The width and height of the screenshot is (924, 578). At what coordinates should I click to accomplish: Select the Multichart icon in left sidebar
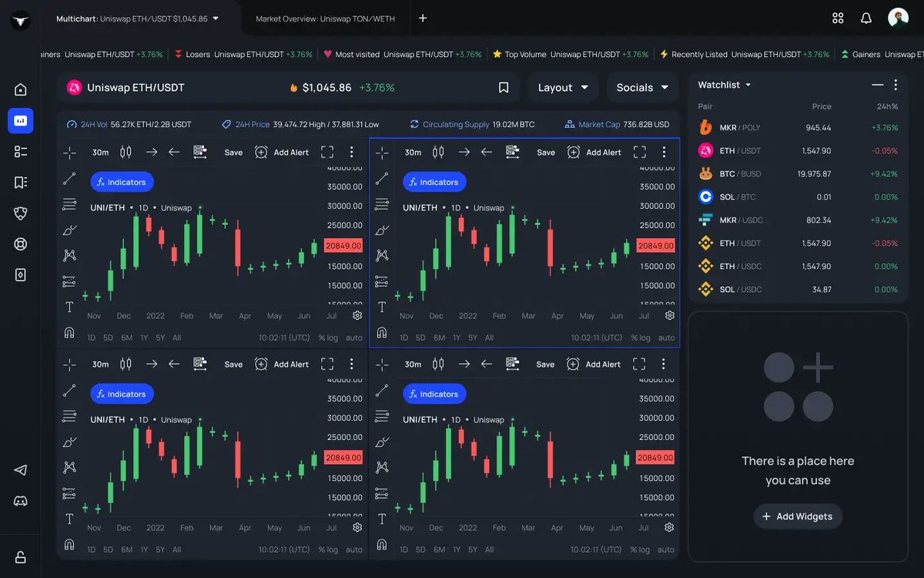point(21,120)
